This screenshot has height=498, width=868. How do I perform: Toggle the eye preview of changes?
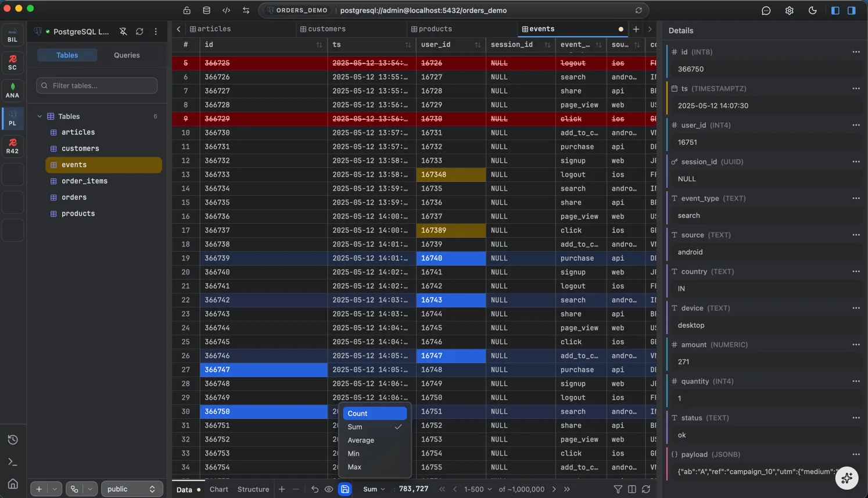pyautogui.click(x=329, y=489)
